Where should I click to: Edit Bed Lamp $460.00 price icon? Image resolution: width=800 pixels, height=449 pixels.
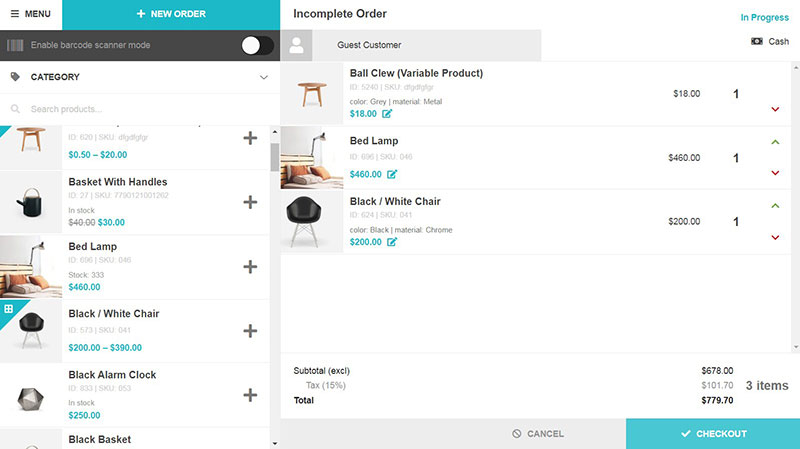(392, 174)
